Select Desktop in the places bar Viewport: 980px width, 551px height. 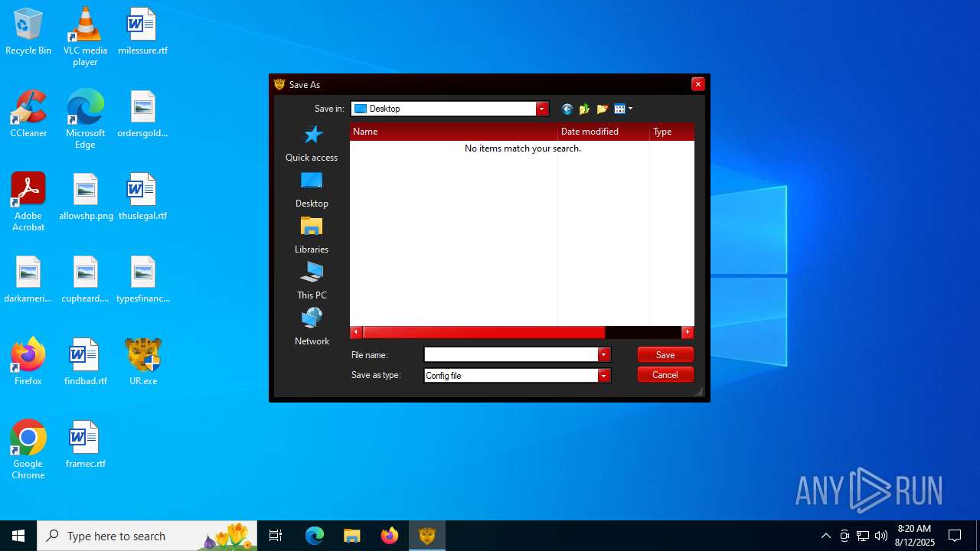(312, 190)
